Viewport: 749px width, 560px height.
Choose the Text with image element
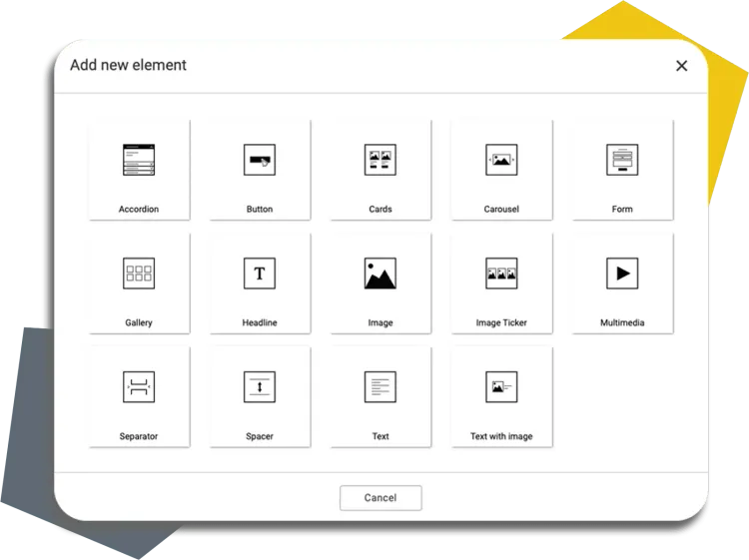tap(501, 396)
